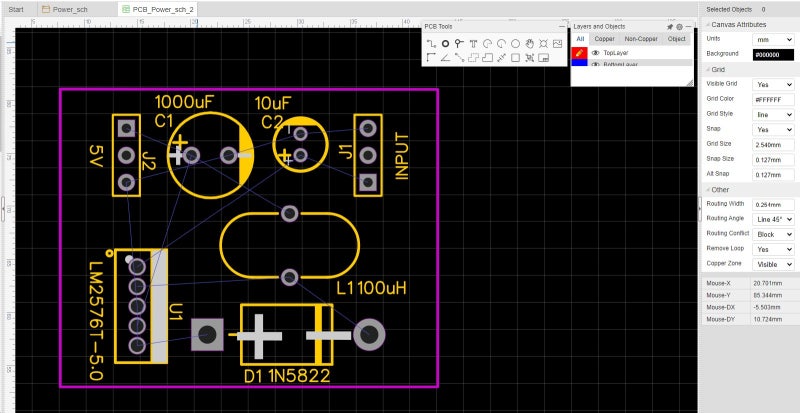Viewport: 800px width, 413px height.
Task: Select the Object tab in Layers panel
Action: click(677, 39)
